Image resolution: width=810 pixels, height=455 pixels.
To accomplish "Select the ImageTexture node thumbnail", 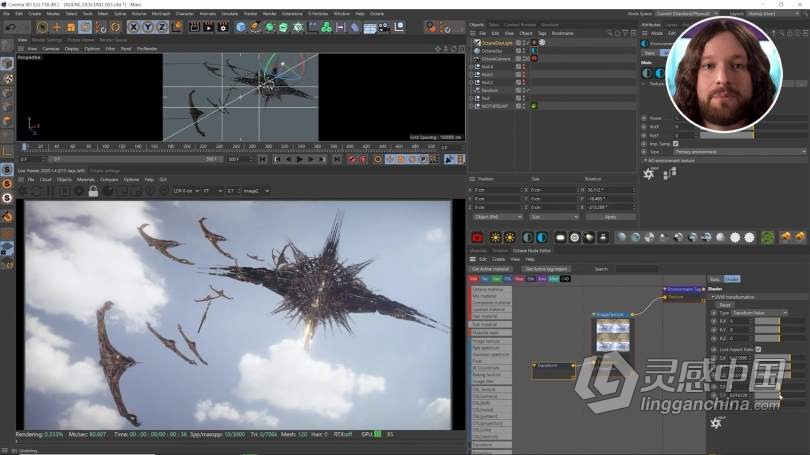I will pos(613,336).
